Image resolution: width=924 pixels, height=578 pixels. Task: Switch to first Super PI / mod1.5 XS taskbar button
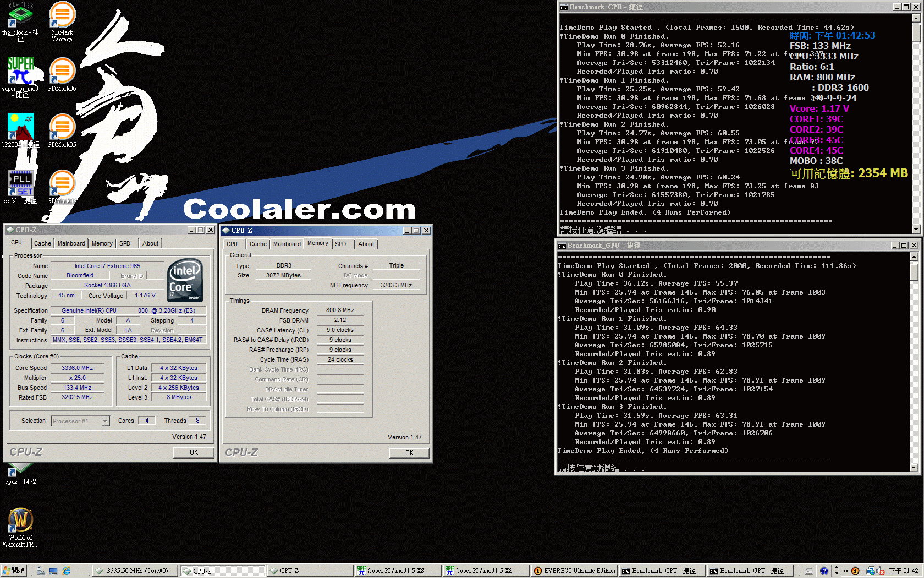398,571
